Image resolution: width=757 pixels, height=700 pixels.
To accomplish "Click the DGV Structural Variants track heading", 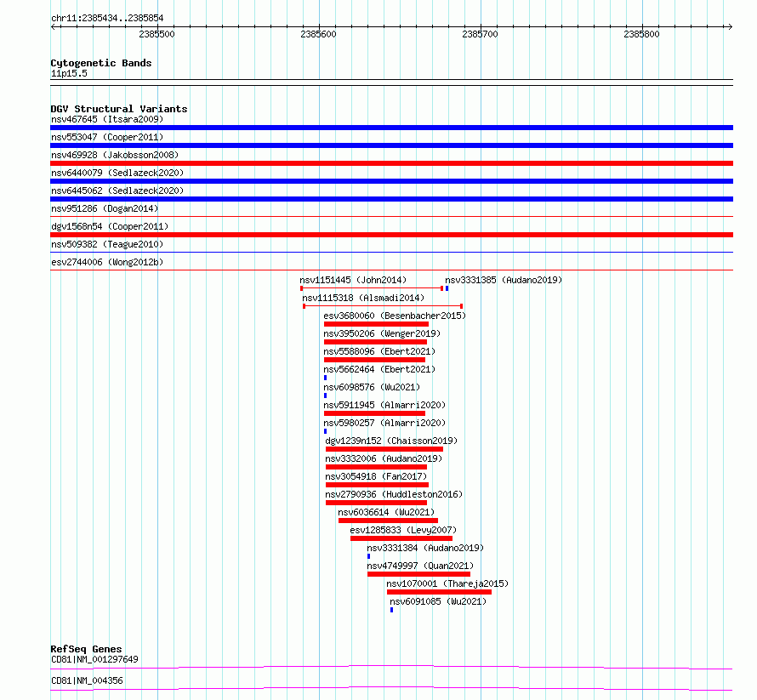I will pos(119,109).
